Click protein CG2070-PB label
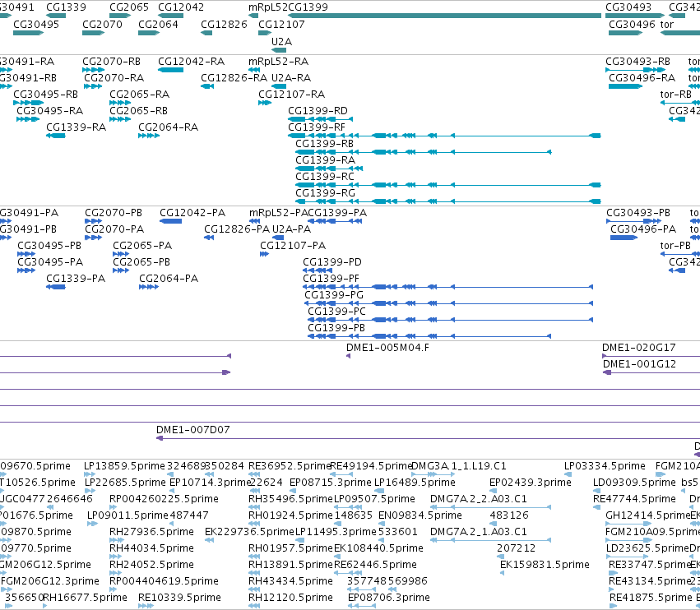700x610 pixels. click(114, 213)
